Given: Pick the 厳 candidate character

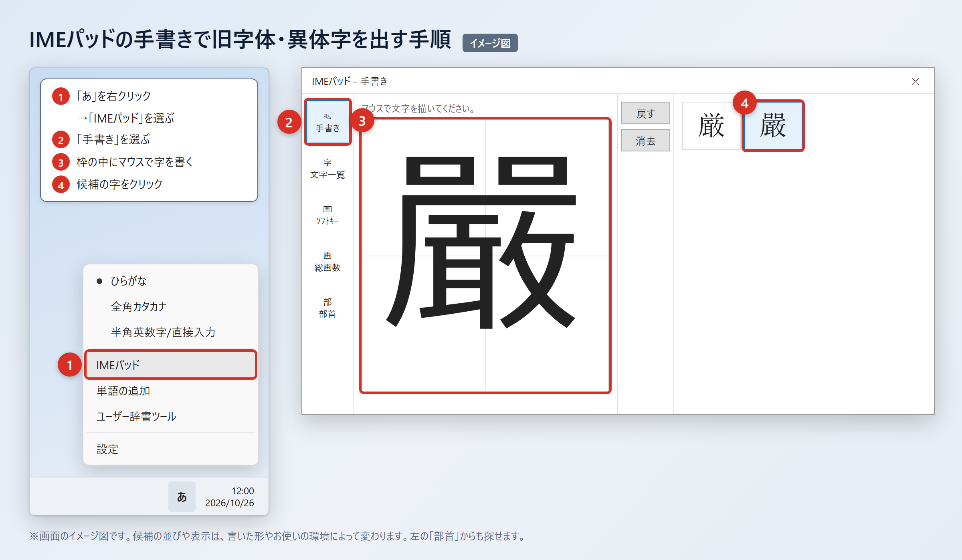Looking at the screenshot, I should point(711,126).
